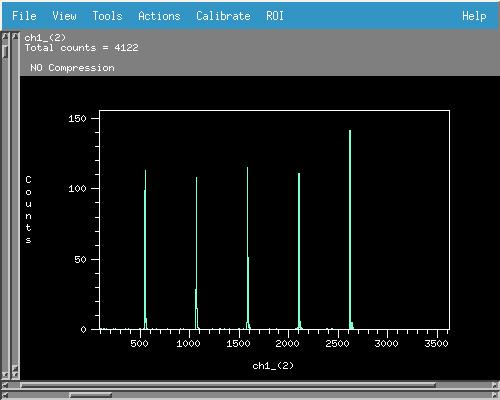
Task: Click left arrow of lower horizontal scrollbar
Action: 5,395
